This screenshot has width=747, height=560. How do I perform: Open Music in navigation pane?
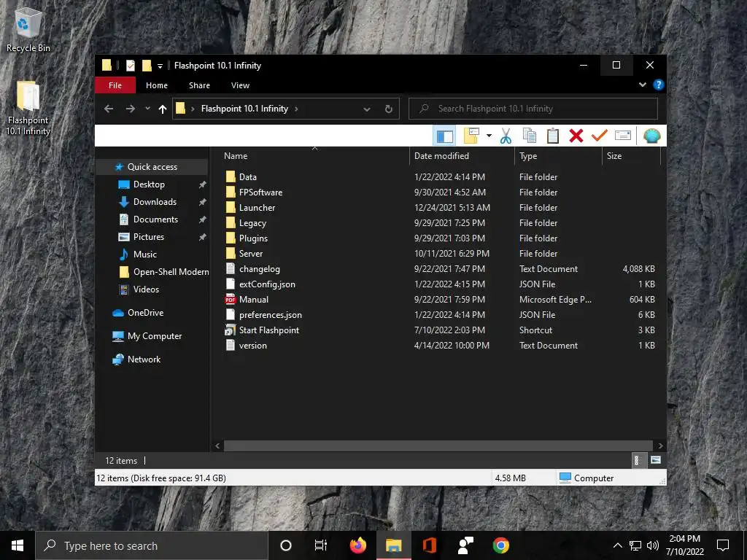click(x=145, y=254)
